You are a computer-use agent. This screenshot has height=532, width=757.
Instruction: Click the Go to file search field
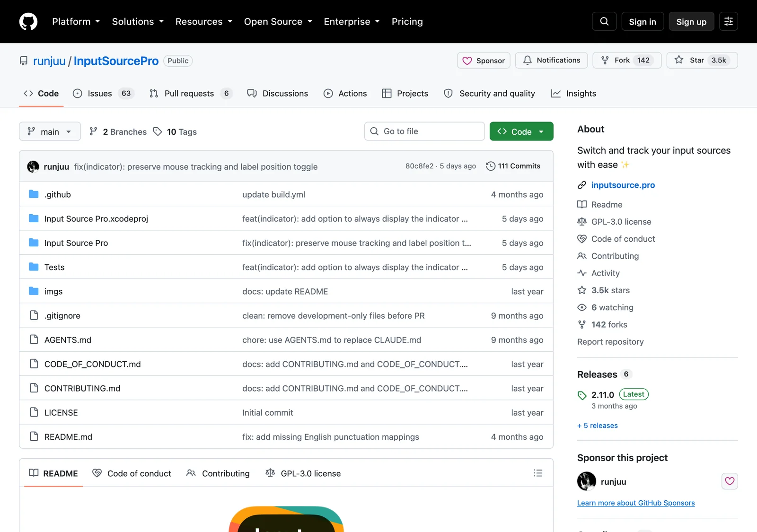(x=424, y=131)
